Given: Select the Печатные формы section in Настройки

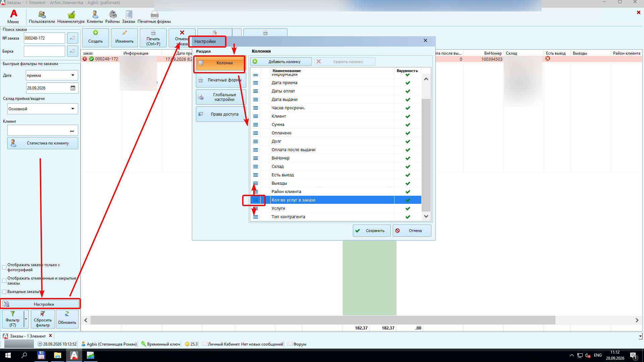Looking at the screenshot, I should [x=221, y=80].
